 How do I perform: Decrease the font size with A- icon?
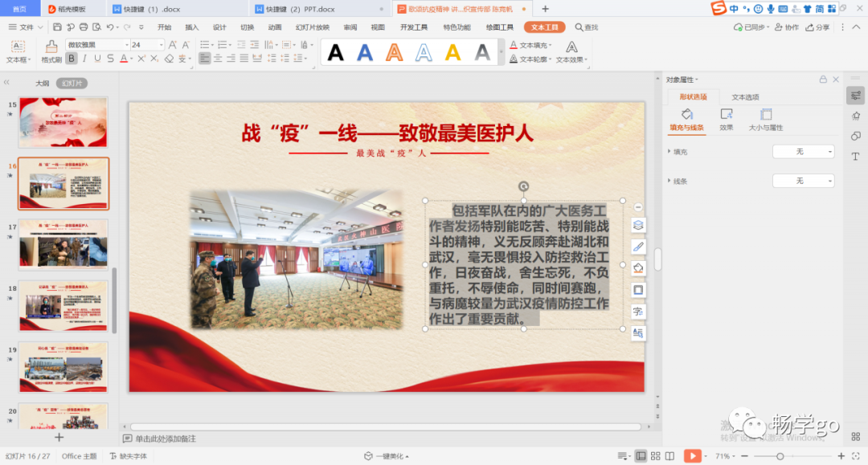[x=186, y=45]
